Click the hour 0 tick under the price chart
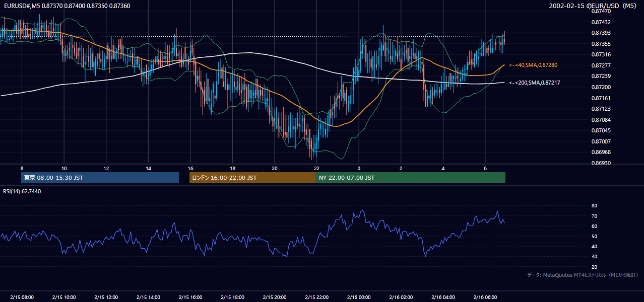The image size is (644, 302). pyautogui.click(x=359, y=168)
